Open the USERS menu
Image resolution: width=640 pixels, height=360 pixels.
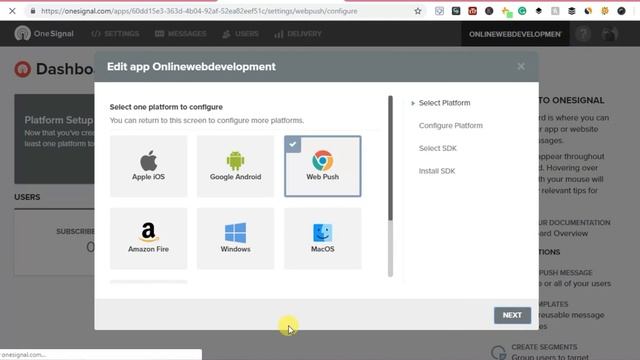pos(240,34)
